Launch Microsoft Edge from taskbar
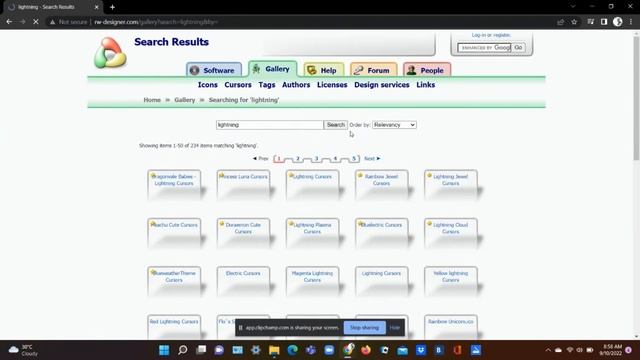The width and height of the screenshot is (640, 360). 292,350
